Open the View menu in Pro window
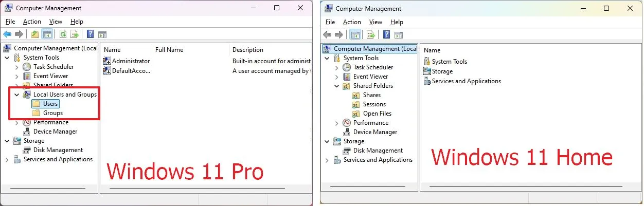This screenshot has width=644, height=206. tap(56, 22)
